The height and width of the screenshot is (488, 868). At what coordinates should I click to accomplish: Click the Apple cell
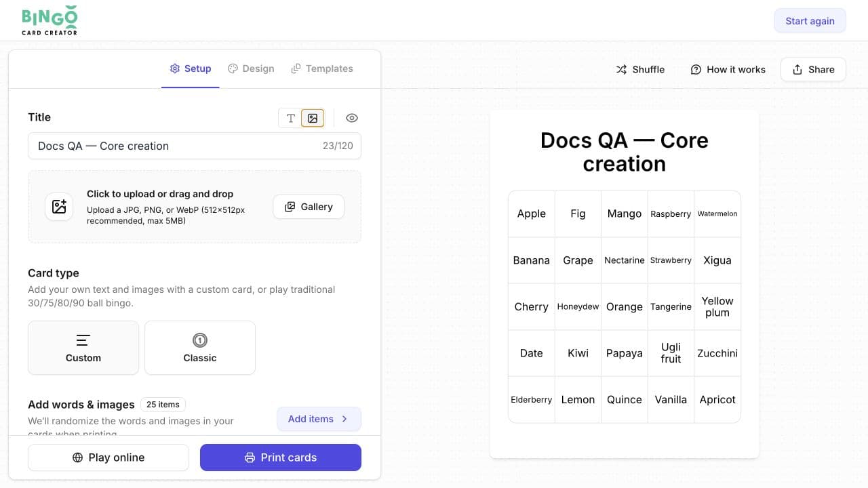pyautogui.click(x=532, y=213)
